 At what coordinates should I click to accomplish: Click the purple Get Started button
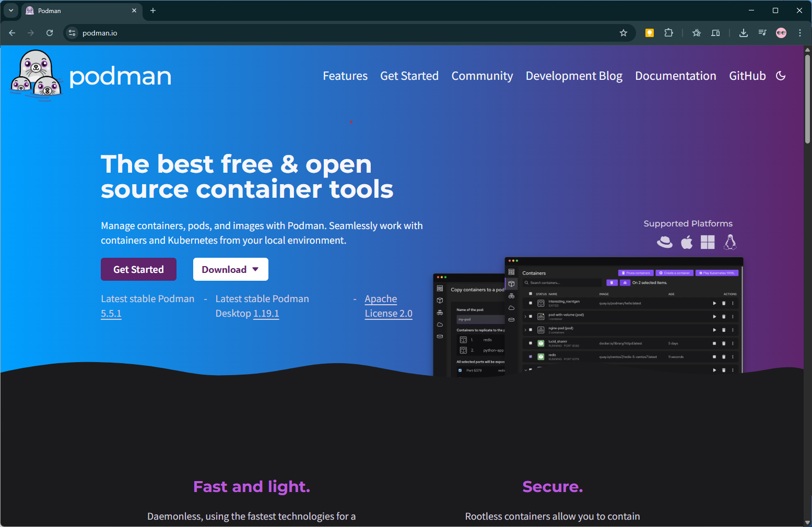[138, 269]
